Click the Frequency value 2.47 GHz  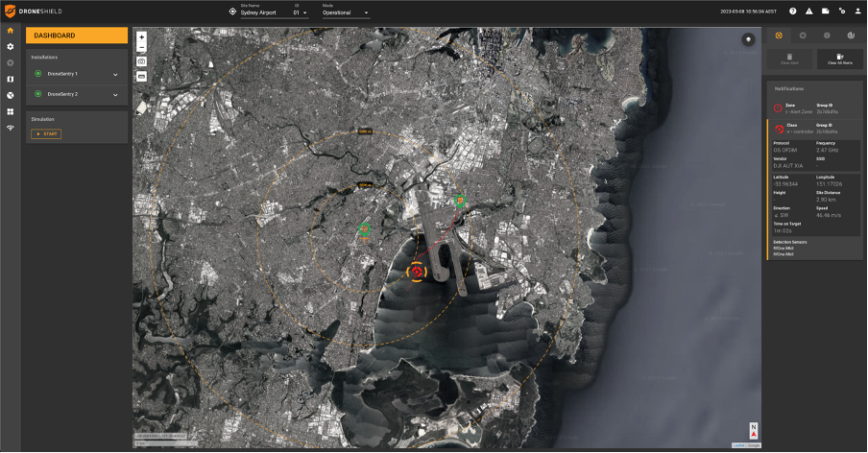coord(827,150)
